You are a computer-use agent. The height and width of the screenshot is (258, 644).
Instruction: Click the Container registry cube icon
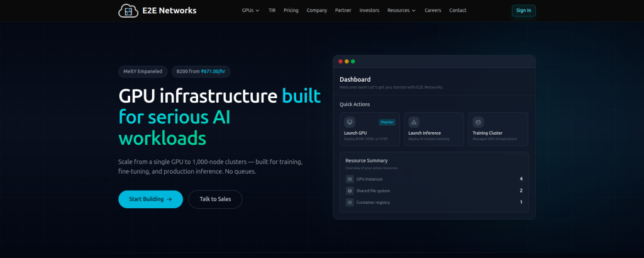point(350,202)
